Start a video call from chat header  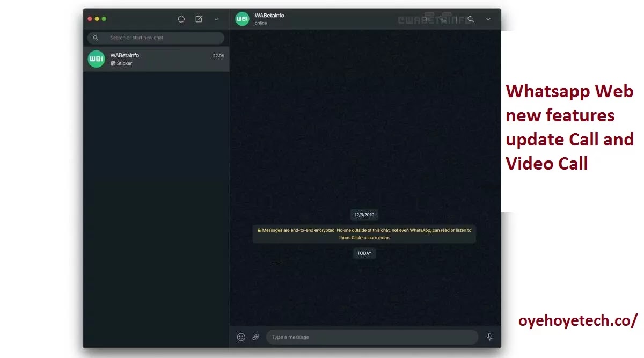click(425, 19)
